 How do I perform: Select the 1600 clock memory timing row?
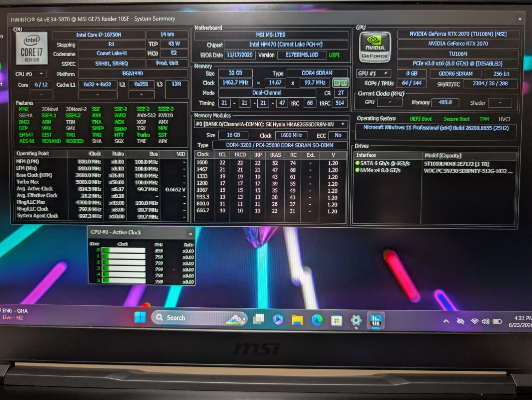[270, 163]
